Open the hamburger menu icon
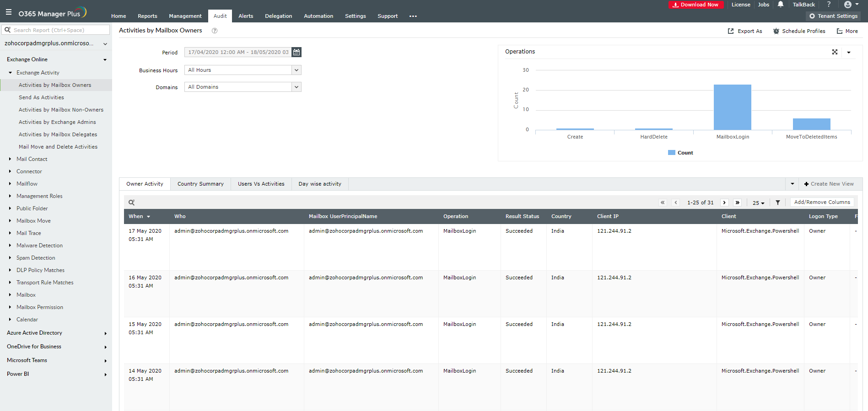Viewport: 868px width, 411px height. click(x=9, y=12)
